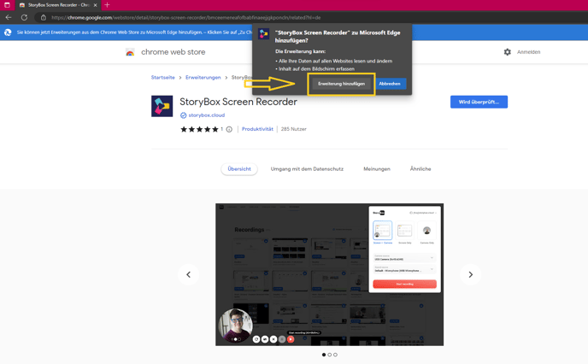Click 'Abbrechen' to cancel the dialog
This screenshot has height=364, width=588.
pyautogui.click(x=390, y=84)
